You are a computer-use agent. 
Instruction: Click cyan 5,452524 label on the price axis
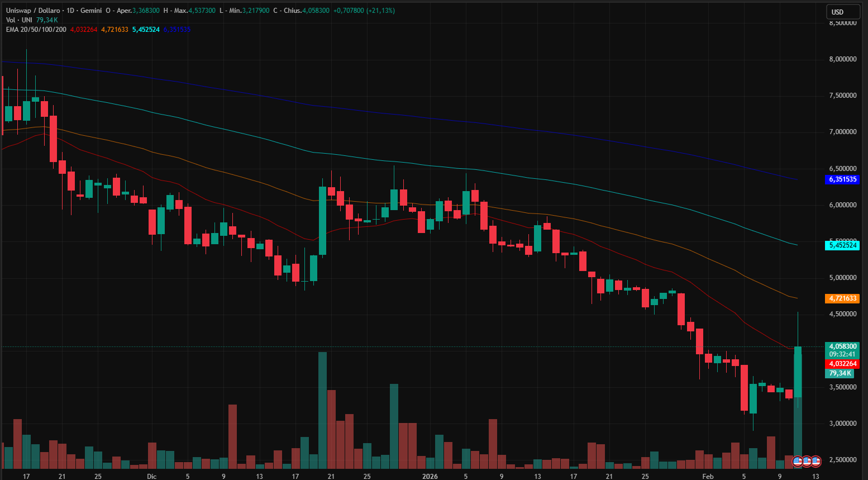click(842, 245)
